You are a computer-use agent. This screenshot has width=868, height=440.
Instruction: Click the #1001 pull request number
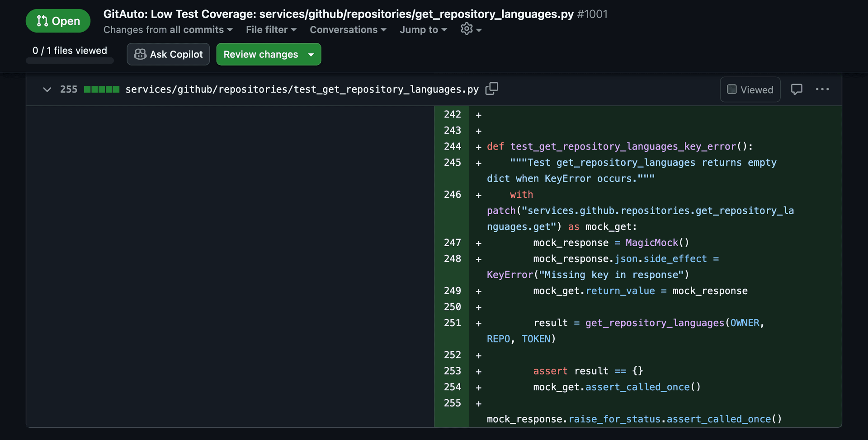click(592, 14)
